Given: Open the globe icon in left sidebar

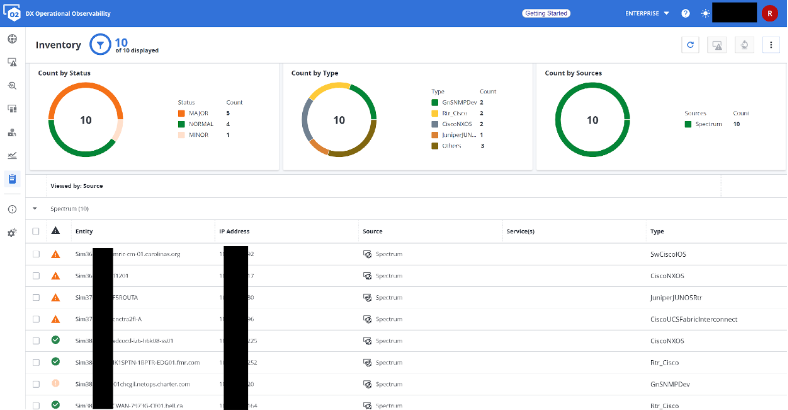Looking at the screenshot, I should 12,39.
